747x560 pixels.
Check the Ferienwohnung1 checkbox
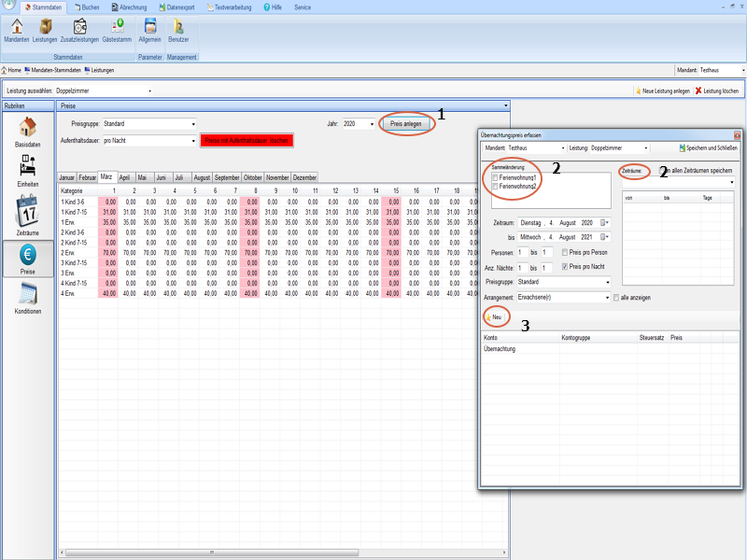coord(495,177)
